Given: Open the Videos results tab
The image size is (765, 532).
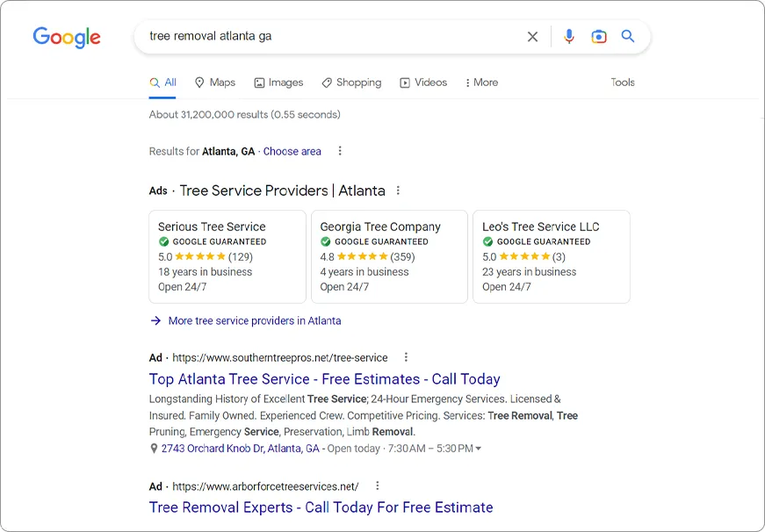Looking at the screenshot, I should tap(423, 83).
